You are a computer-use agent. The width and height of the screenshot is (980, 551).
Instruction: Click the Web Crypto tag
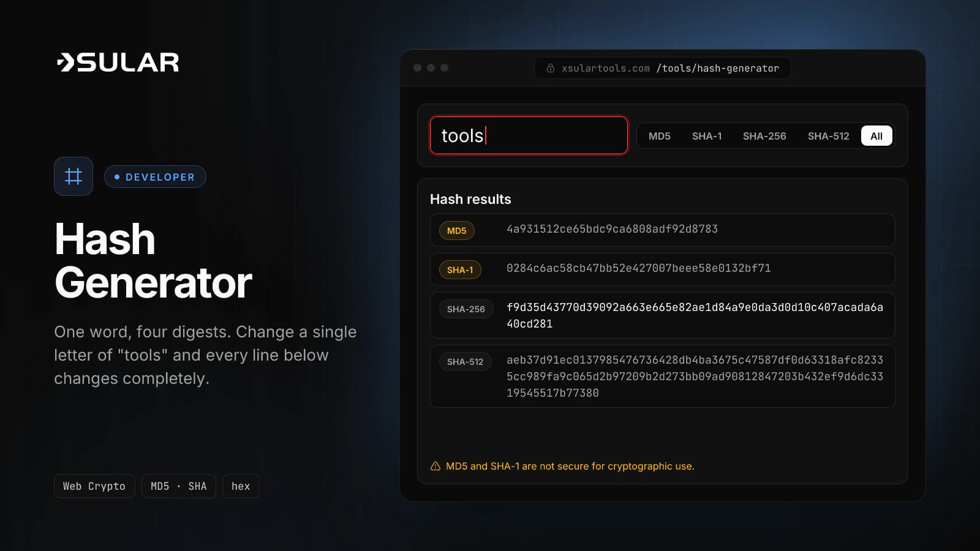pos(94,486)
